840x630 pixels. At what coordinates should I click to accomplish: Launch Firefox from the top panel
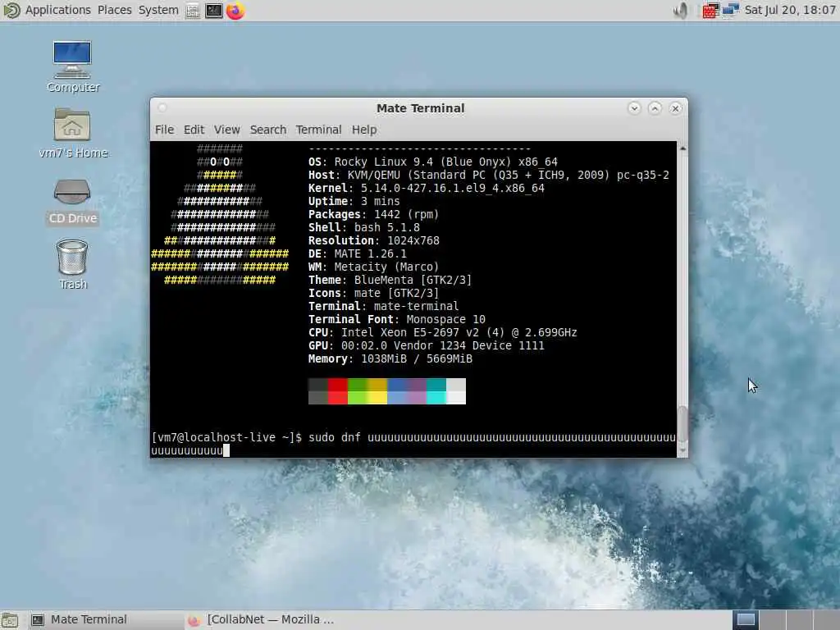(x=235, y=11)
